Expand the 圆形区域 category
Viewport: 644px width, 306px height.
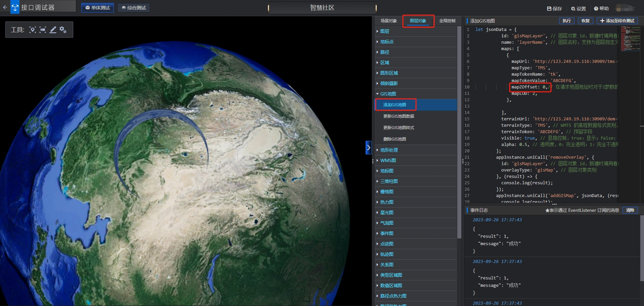tap(416, 73)
